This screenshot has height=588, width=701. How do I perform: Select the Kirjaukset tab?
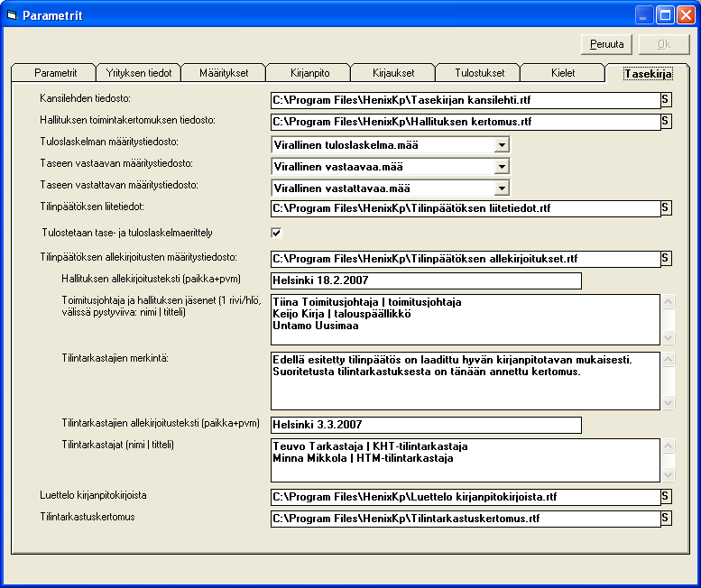[393, 73]
